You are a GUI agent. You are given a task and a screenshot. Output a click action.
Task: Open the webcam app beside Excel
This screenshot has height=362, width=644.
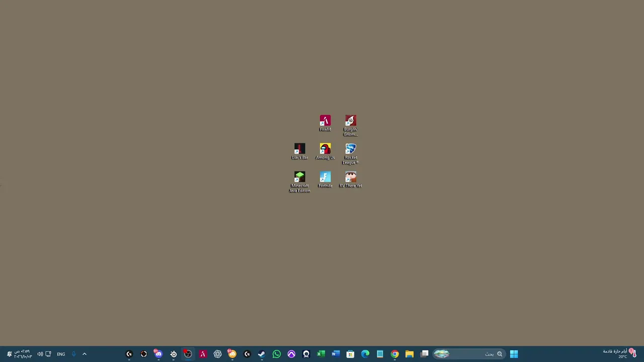tap(306, 354)
